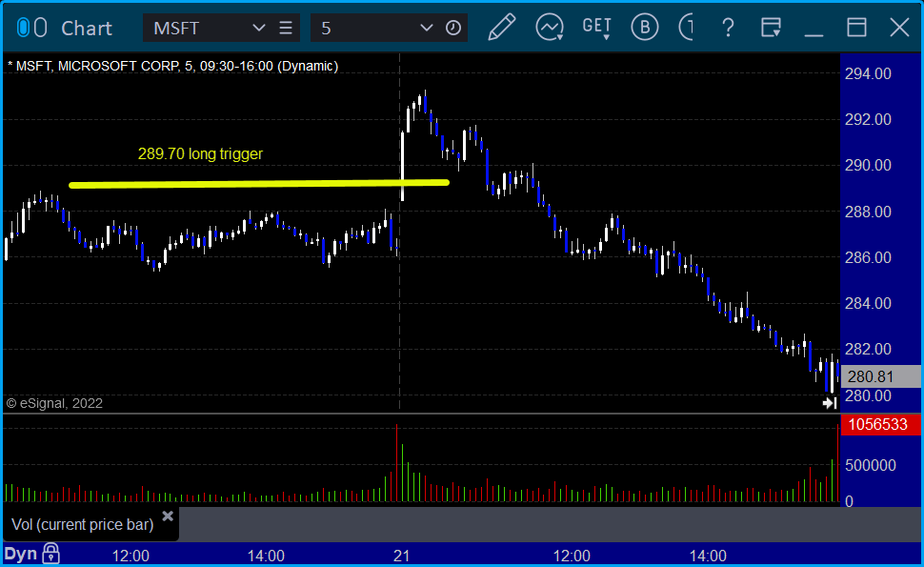This screenshot has height=567, width=924.
Task: Click the 294.00 price axis label
Action: click(x=868, y=73)
